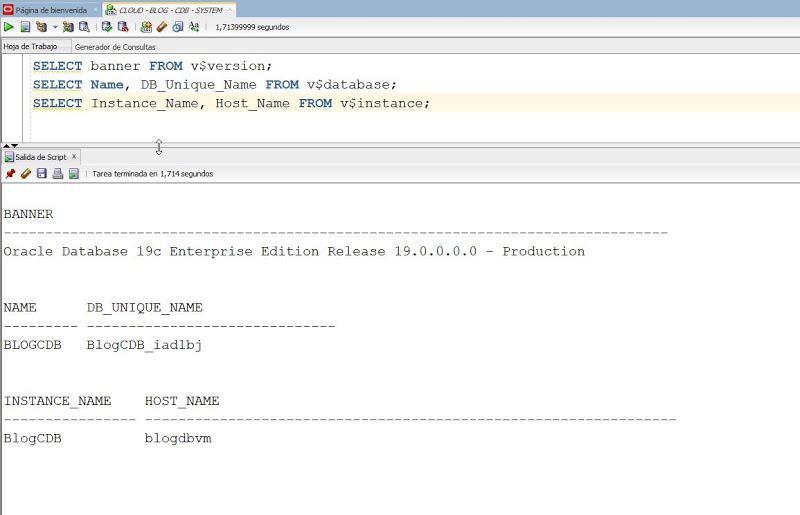The height and width of the screenshot is (515, 800).
Task: Open the Explain Plan dropdown arrow
Action: pos(55,27)
